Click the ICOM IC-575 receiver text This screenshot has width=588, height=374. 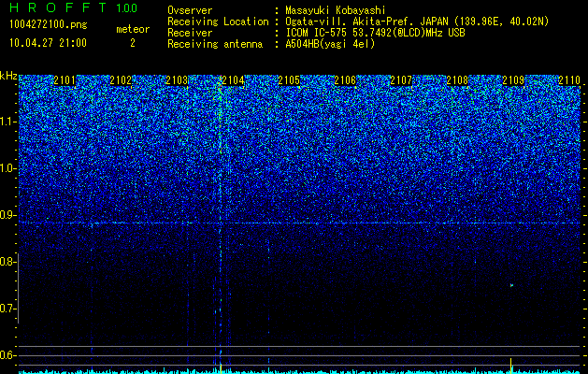pyautogui.click(x=375, y=33)
